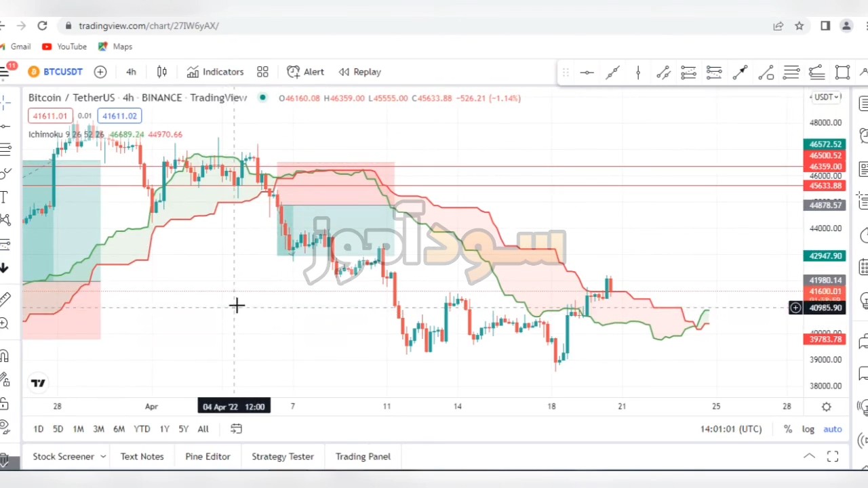Screen dimensions: 868x488
Task: Open the Trading Panel tab
Action: click(x=363, y=457)
